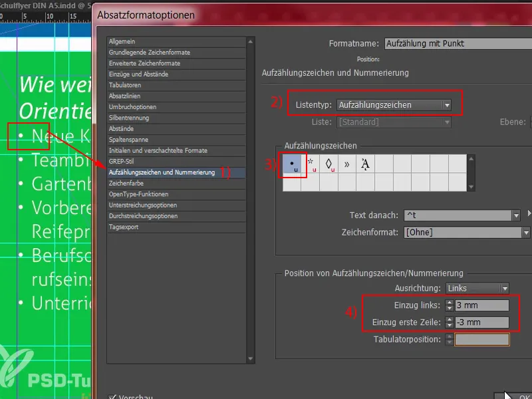The height and width of the screenshot is (399, 532).
Task: Toggle the Vorschau checkbox
Action: (x=112, y=396)
